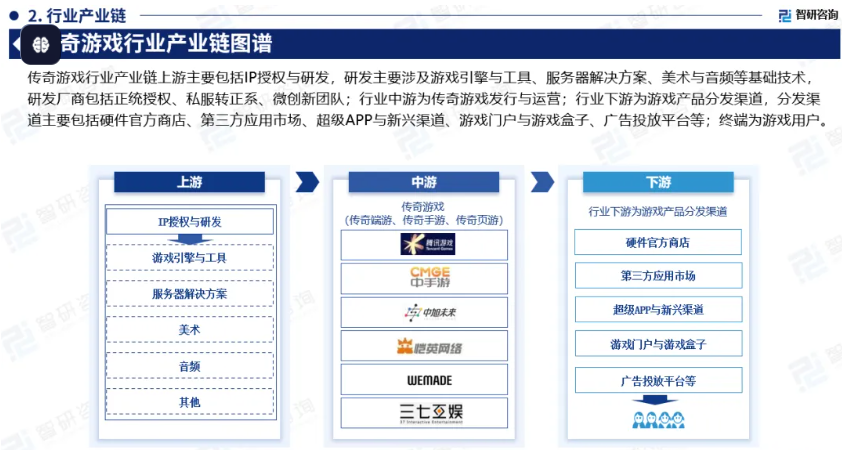The image size is (842, 450).
Task: Click the 美术 item
Action: pos(190,330)
